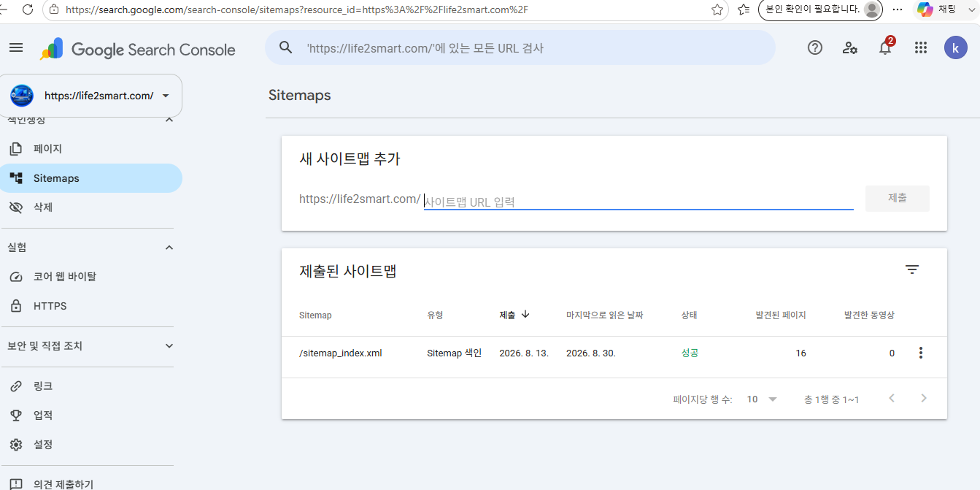Open the main hamburger menu

point(16,48)
